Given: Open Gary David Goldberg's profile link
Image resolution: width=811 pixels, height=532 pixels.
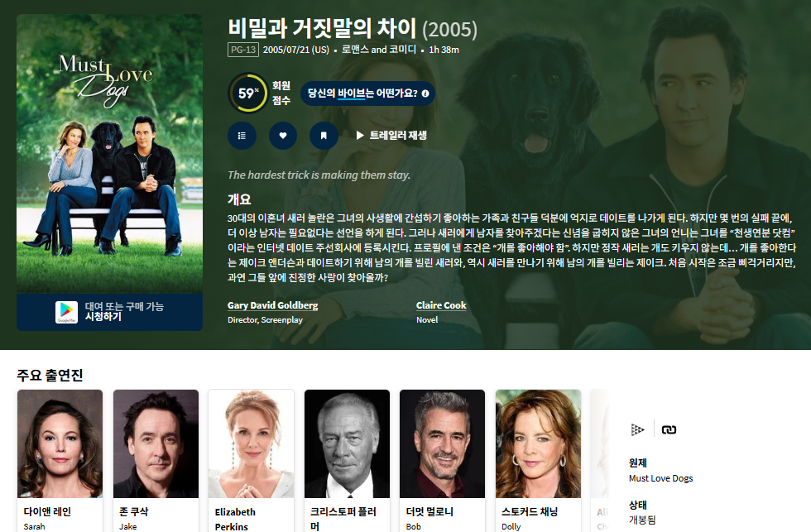Looking at the screenshot, I should (x=272, y=305).
